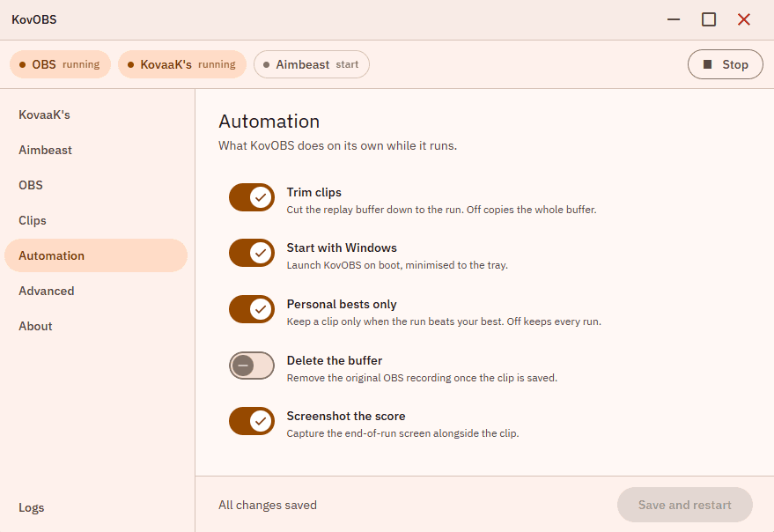Toggle Personal bests only off

coord(252,309)
